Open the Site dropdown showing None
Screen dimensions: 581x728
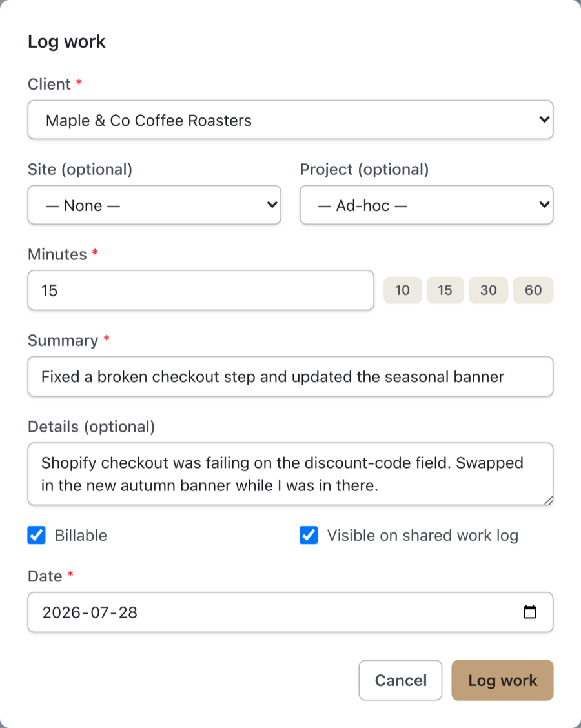click(154, 205)
